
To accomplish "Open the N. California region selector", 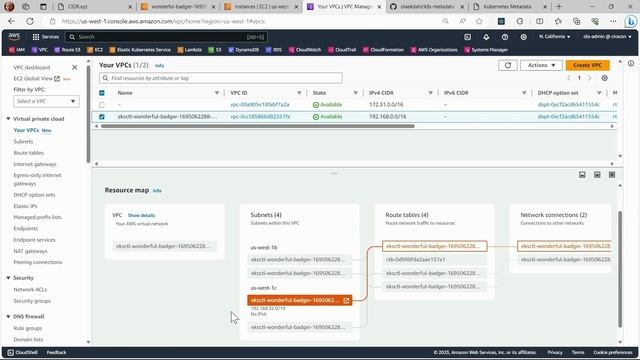I will click(x=554, y=37).
